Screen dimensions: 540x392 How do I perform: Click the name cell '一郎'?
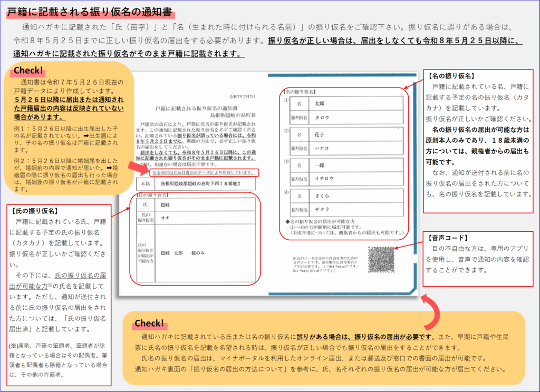[356, 165]
